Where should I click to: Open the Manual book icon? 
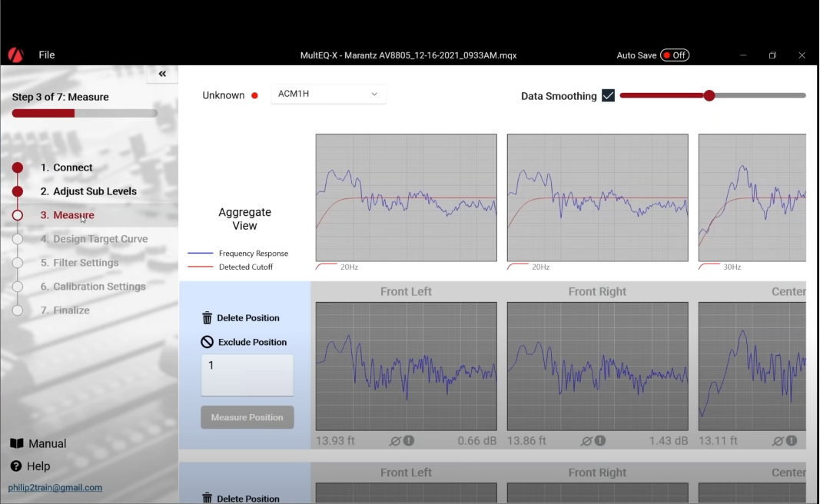(x=16, y=443)
